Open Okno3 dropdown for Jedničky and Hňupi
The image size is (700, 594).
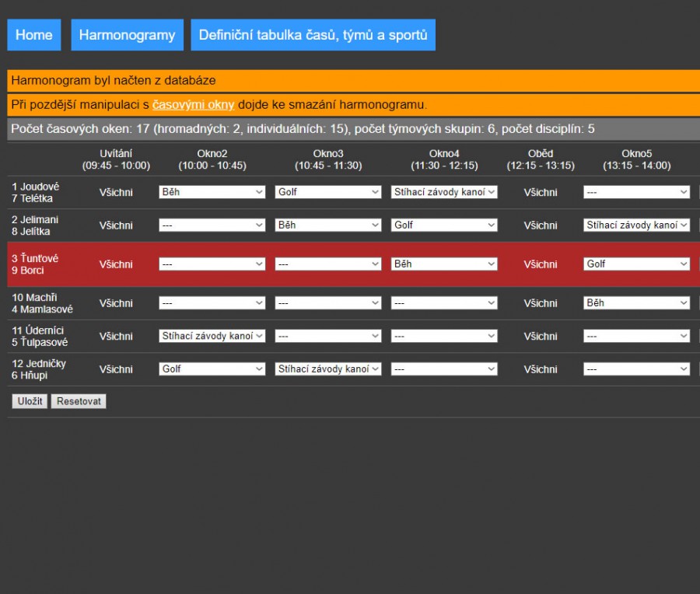click(328, 369)
